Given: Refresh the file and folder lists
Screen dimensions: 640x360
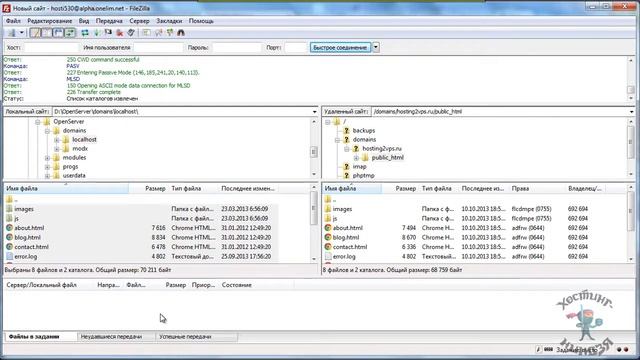Looking at the screenshot, I should click(x=85, y=33).
